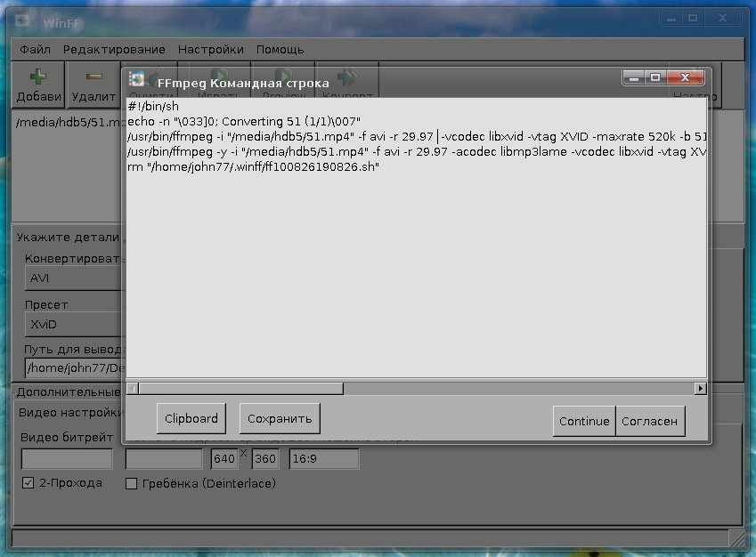Click the #!/bin/sh line in the script

[153, 107]
